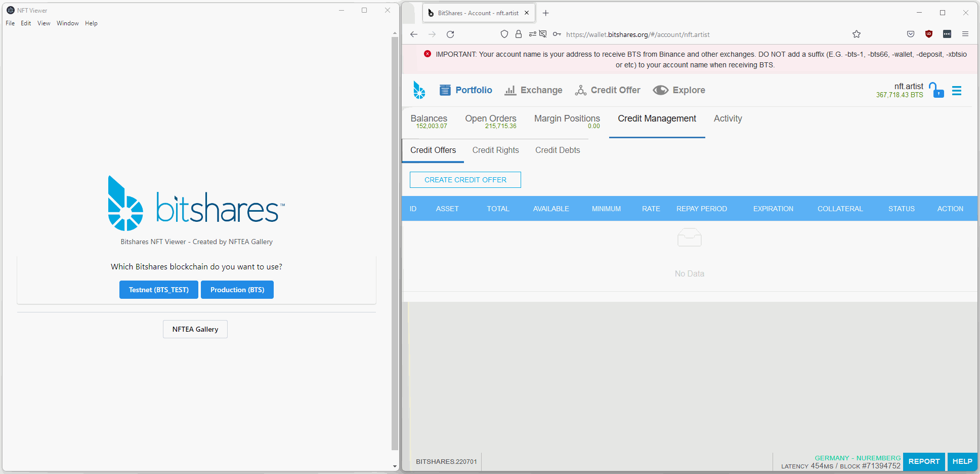Open View menu in NFT Viewer

click(x=44, y=23)
